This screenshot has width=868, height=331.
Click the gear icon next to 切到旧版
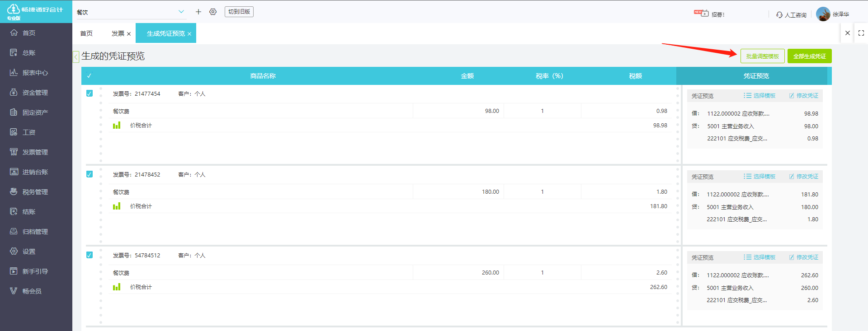point(213,12)
